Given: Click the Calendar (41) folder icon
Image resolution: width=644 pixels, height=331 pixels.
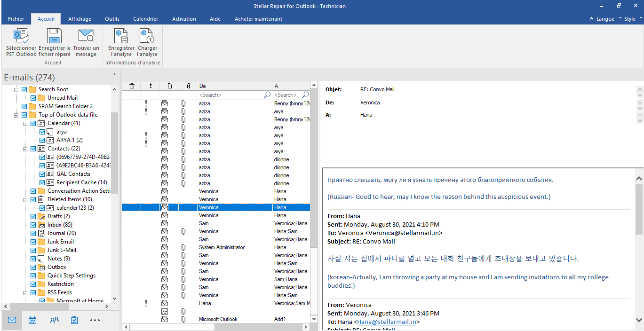Looking at the screenshot, I should (41, 123).
